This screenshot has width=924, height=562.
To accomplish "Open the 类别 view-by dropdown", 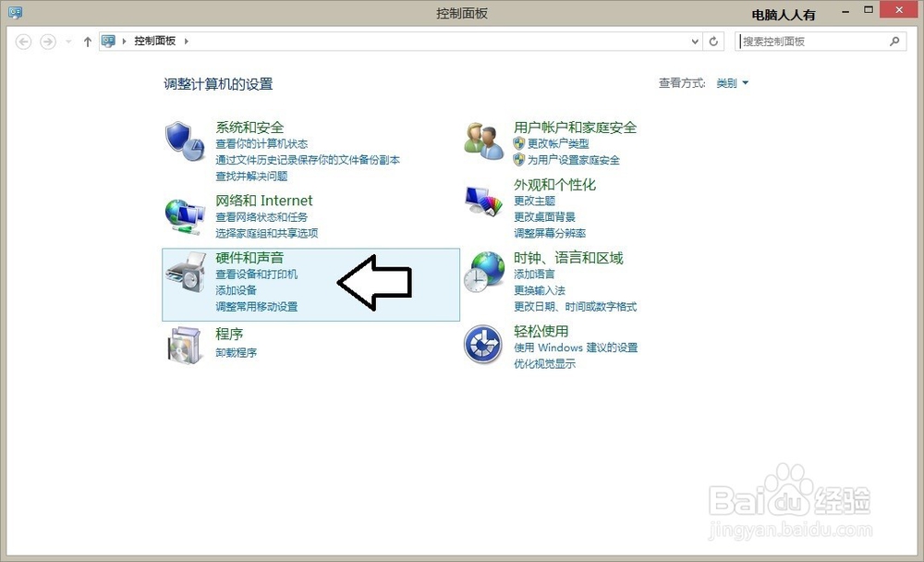I will tap(732, 83).
